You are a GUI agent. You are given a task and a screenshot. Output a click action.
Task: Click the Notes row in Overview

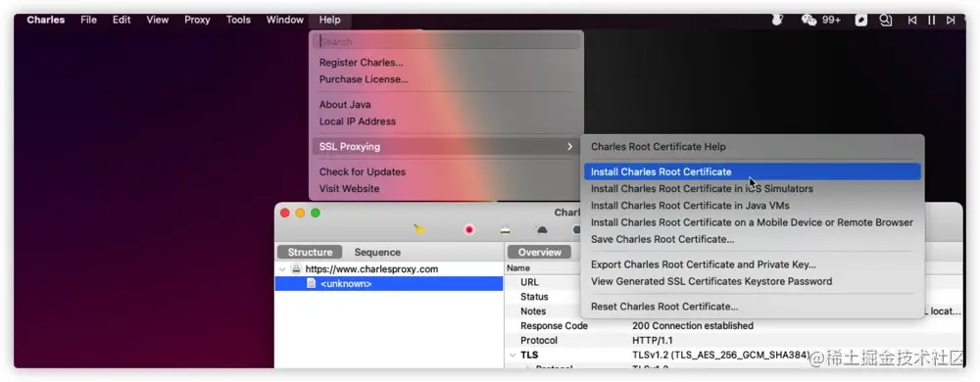pyautogui.click(x=533, y=310)
